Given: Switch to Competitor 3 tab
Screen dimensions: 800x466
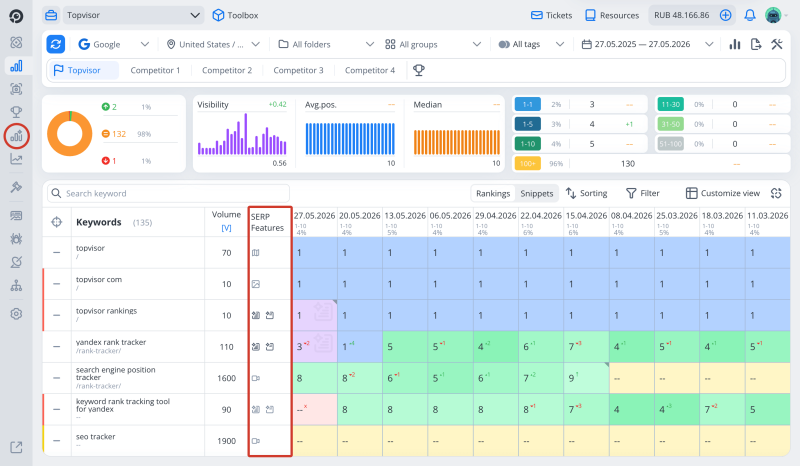Looking at the screenshot, I should pyautogui.click(x=298, y=70).
